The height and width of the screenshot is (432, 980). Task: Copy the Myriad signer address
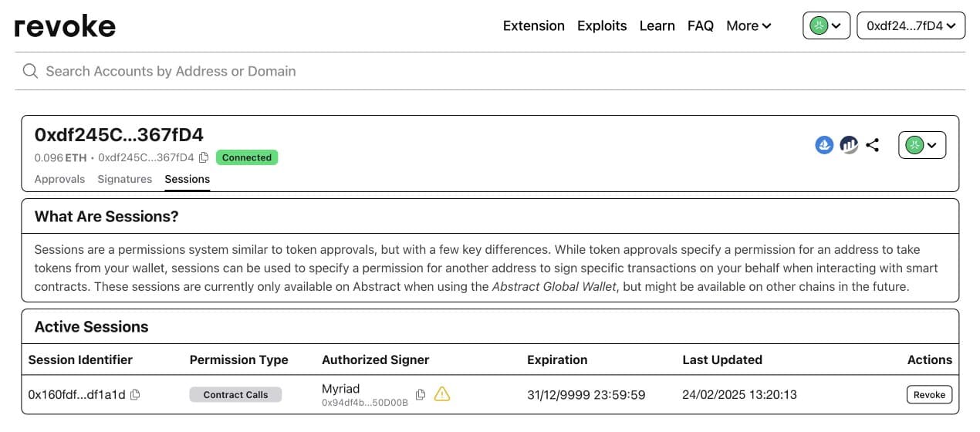coord(421,394)
